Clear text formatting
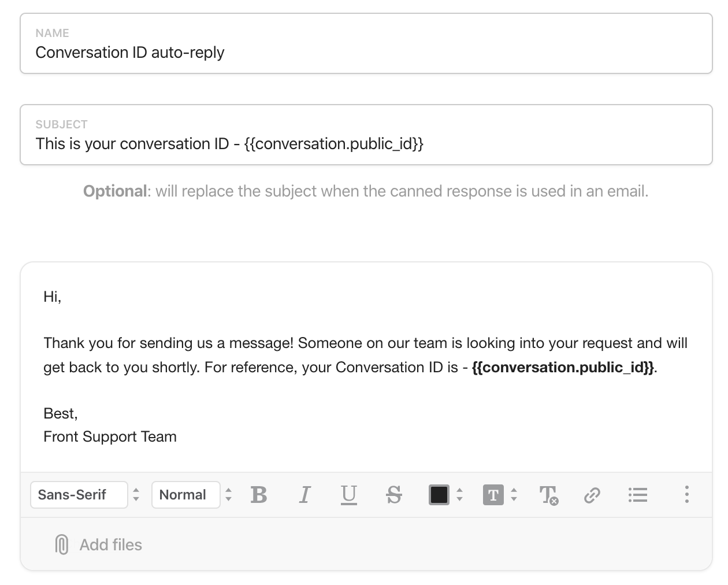The height and width of the screenshot is (585, 728). 548,495
